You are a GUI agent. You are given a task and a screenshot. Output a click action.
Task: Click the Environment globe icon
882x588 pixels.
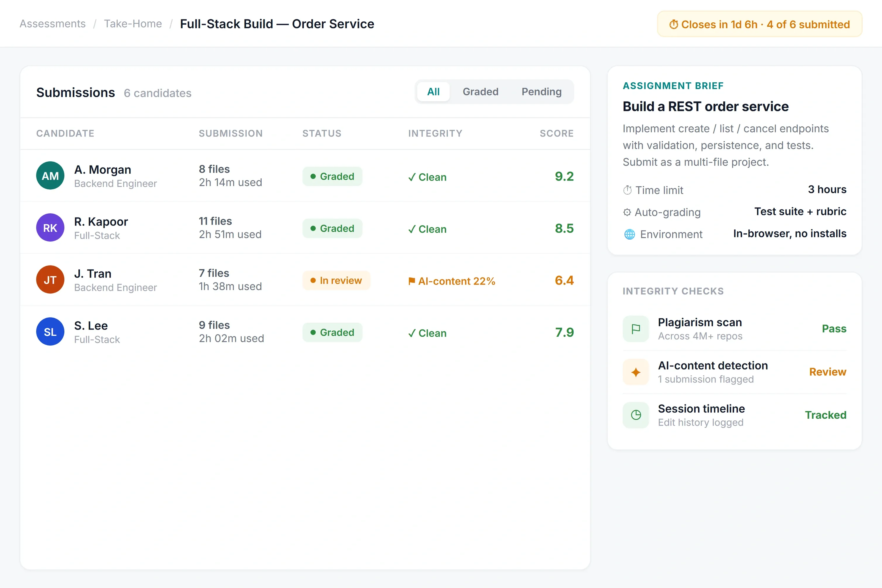click(x=630, y=234)
